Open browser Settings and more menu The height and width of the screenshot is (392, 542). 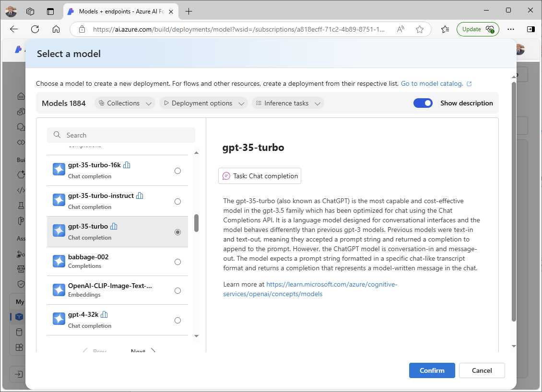[510, 29]
